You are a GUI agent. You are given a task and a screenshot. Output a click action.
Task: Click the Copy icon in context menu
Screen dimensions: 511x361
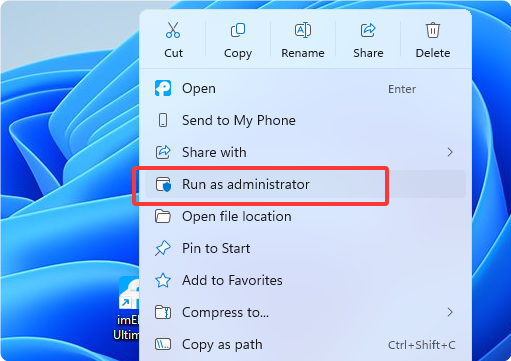tap(238, 30)
